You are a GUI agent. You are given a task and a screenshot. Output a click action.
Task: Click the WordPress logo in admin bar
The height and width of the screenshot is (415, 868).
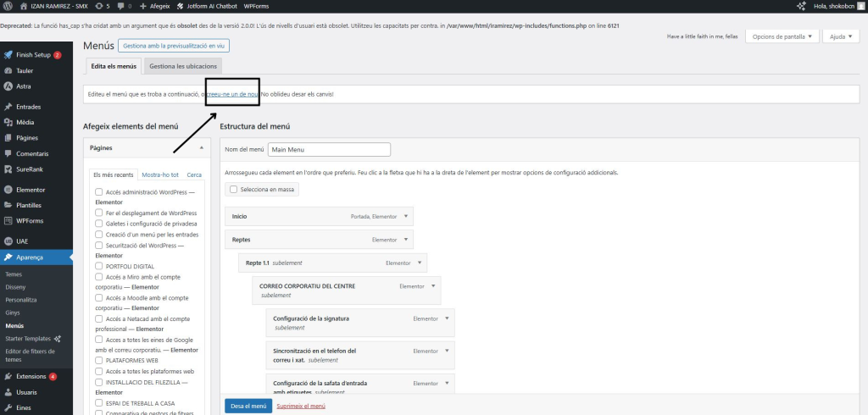8,6
